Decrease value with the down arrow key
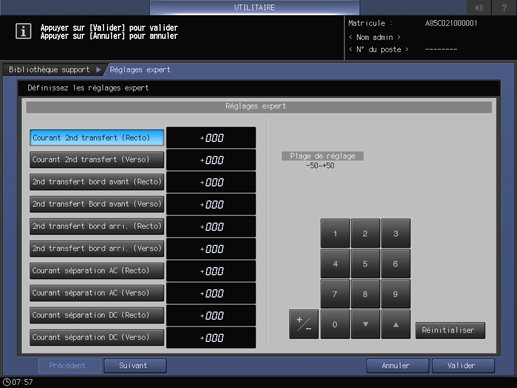517x388 pixels. click(x=365, y=324)
